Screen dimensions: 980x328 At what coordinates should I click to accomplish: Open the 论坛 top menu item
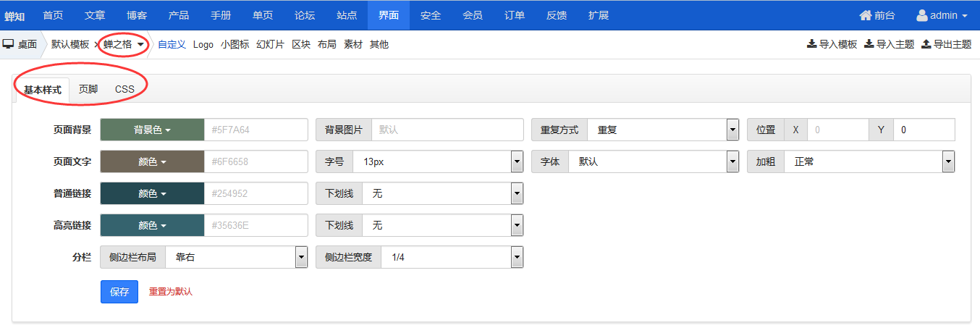(x=305, y=15)
